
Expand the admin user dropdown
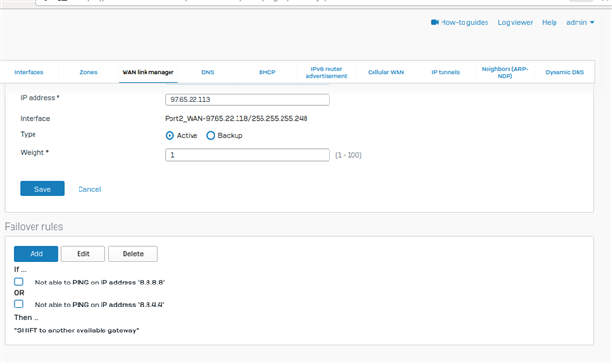click(580, 23)
